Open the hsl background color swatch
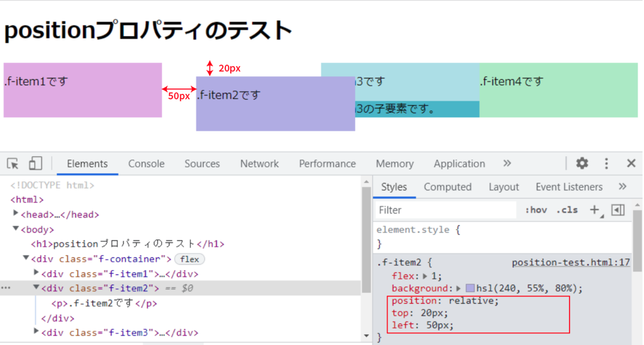This screenshot has height=345, width=644. point(470,288)
